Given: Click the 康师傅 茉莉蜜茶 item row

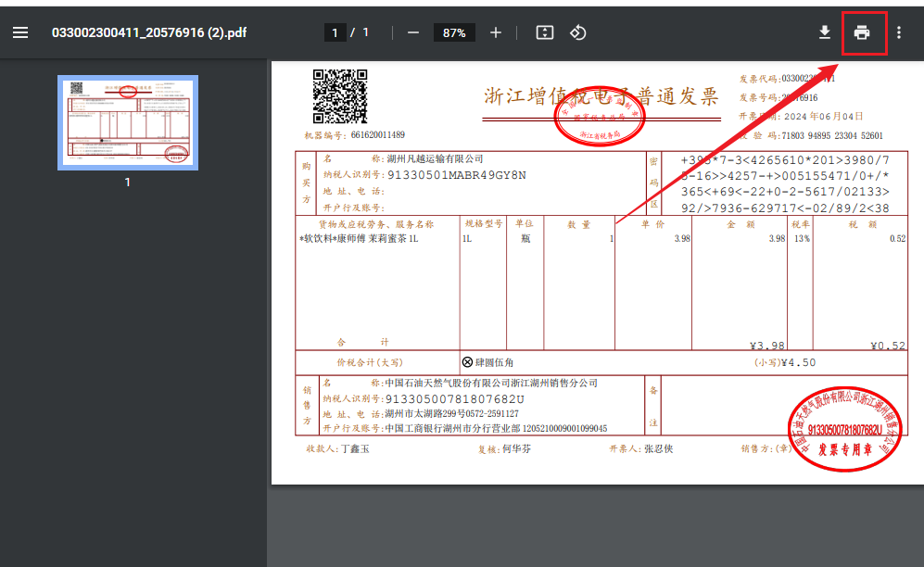Looking at the screenshot, I should pyautogui.click(x=361, y=239).
